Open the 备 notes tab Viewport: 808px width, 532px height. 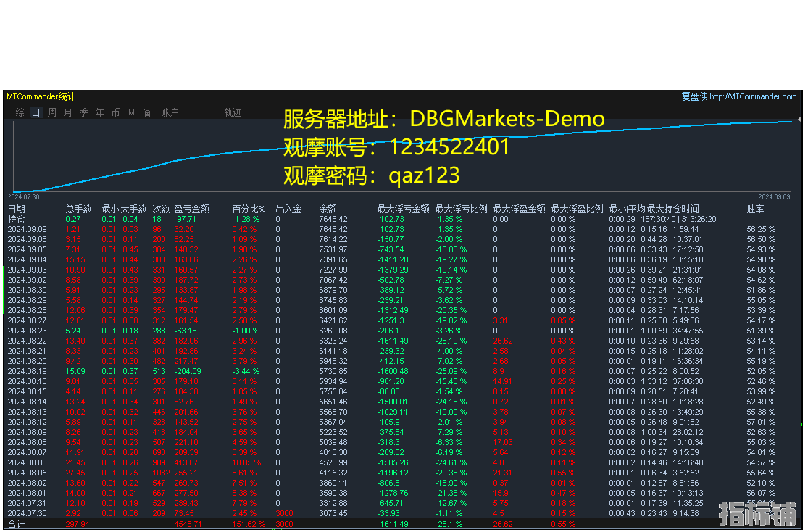pos(147,112)
